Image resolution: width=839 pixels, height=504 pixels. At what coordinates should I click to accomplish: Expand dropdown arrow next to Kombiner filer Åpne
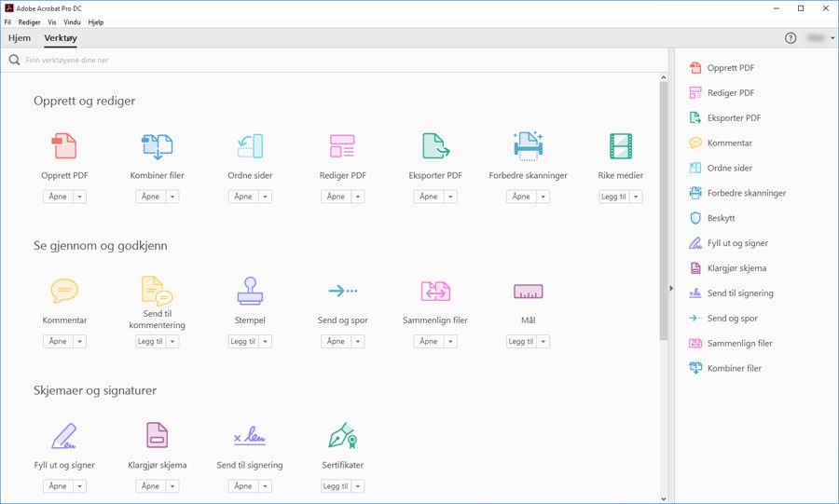pyautogui.click(x=172, y=197)
